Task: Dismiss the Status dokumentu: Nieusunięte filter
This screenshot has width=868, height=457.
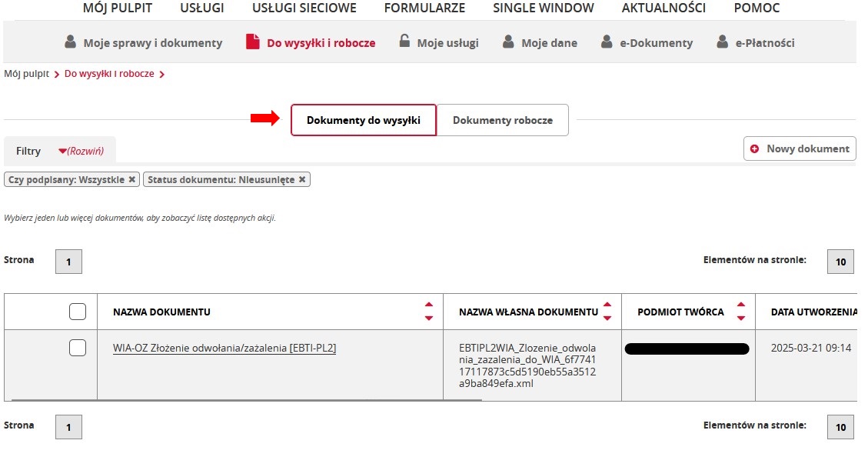Action: click(302, 178)
